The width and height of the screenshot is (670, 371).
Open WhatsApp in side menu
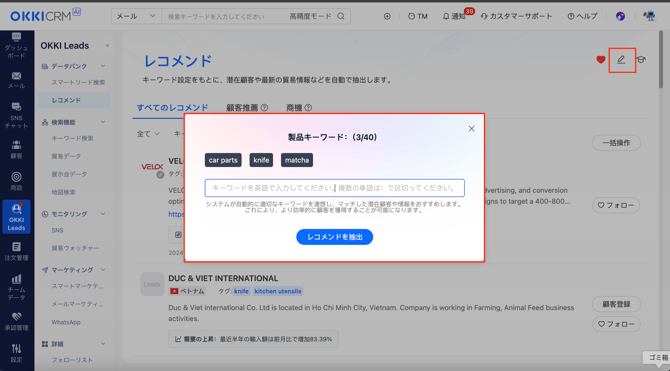66,322
